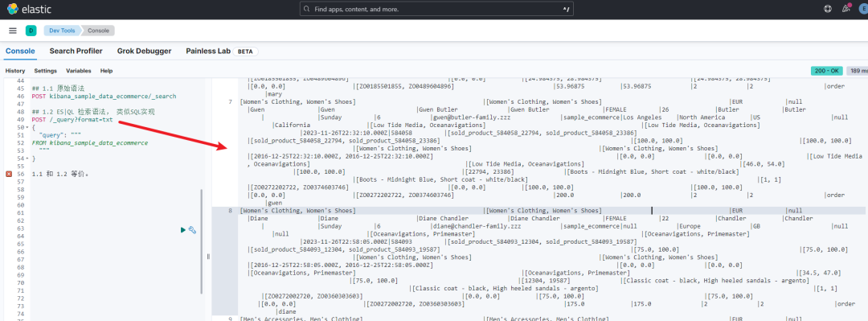The height and width of the screenshot is (321, 868).
Task: Click the Console breadcrumb
Action: 99,31
